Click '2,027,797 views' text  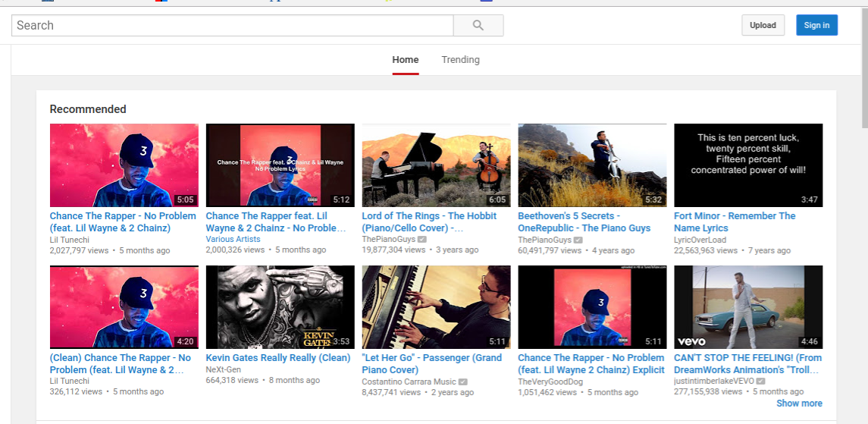[x=79, y=251]
